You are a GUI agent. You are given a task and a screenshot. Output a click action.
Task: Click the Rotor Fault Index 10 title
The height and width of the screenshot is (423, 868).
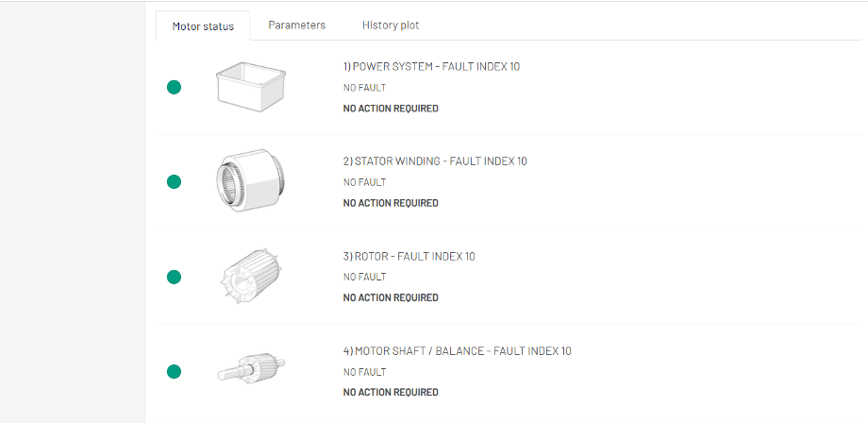[409, 256]
